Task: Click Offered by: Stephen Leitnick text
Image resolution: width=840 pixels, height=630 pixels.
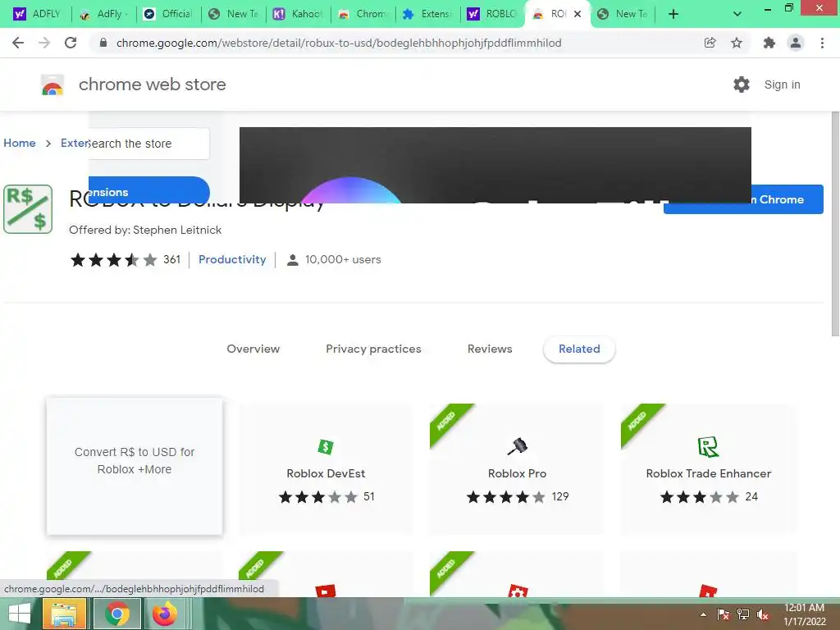Action: pos(145,230)
